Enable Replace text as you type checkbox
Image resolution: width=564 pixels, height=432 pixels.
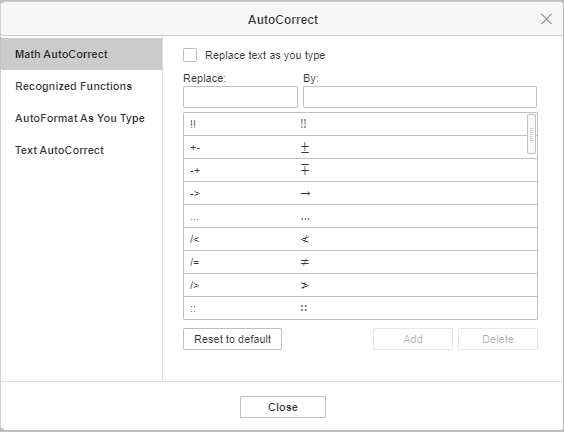click(190, 55)
